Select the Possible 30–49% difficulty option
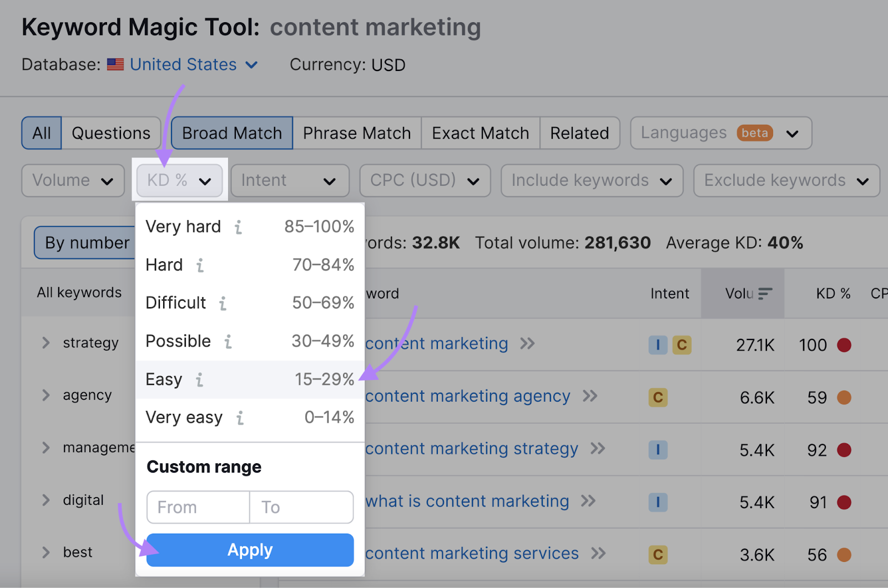Image resolution: width=888 pixels, height=588 pixels. [250, 341]
